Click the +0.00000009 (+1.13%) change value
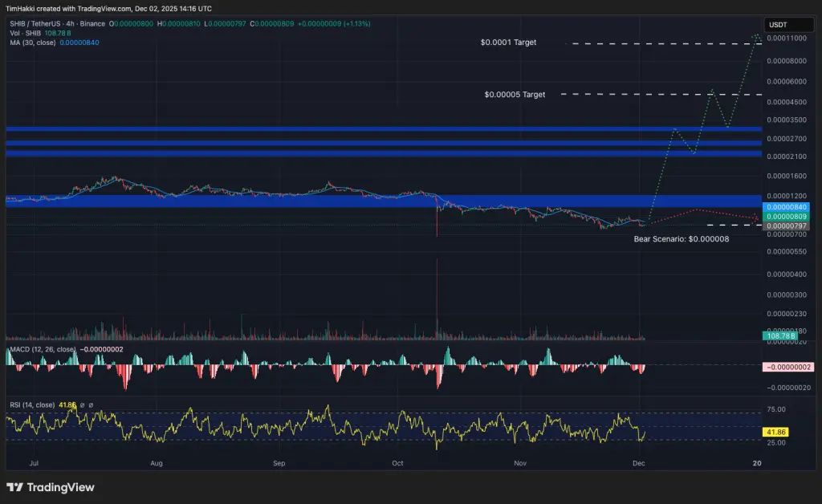 [334, 23]
